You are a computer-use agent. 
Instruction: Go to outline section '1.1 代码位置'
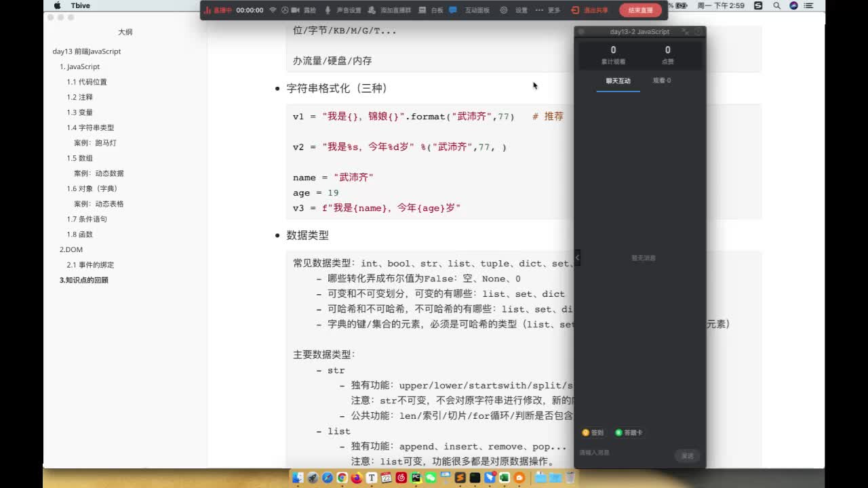pos(87,82)
